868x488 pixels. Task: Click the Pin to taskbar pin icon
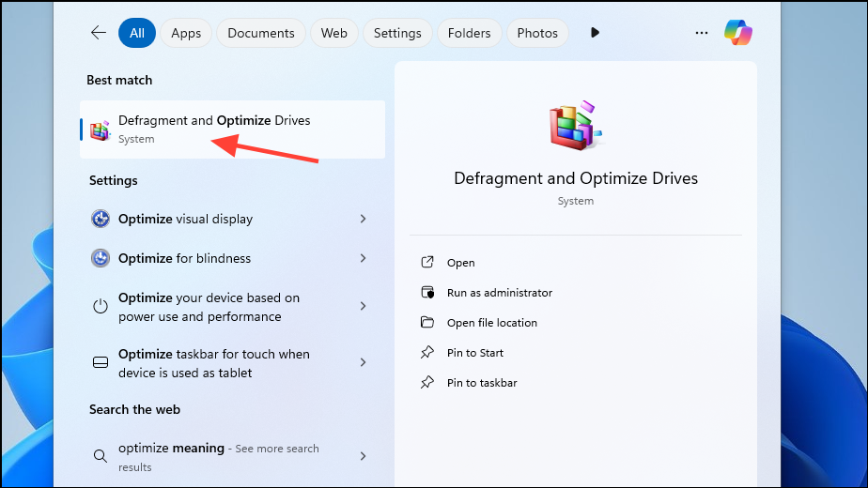click(x=427, y=382)
